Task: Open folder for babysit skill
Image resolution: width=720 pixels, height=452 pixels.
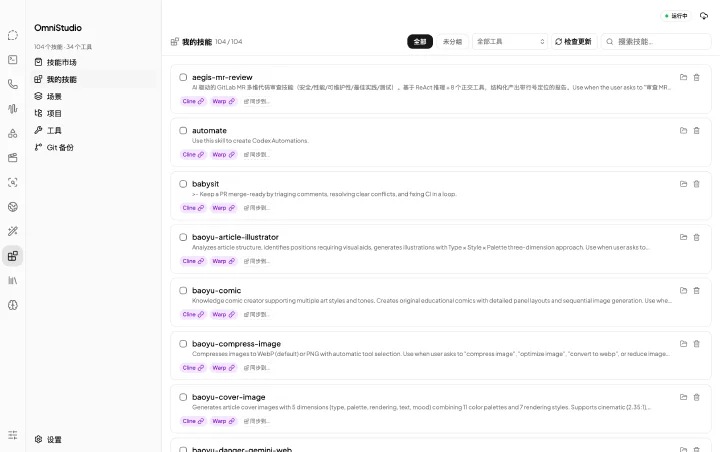Action: [x=683, y=184]
